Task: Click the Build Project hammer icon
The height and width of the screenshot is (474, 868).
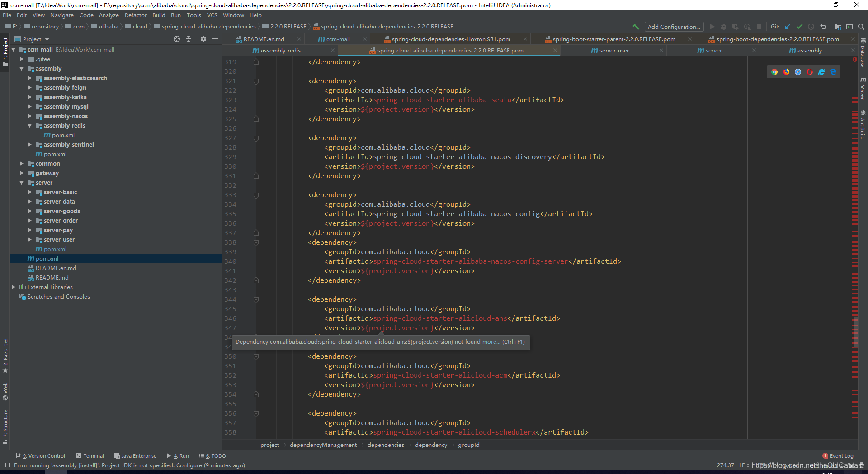Action: [x=636, y=27]
